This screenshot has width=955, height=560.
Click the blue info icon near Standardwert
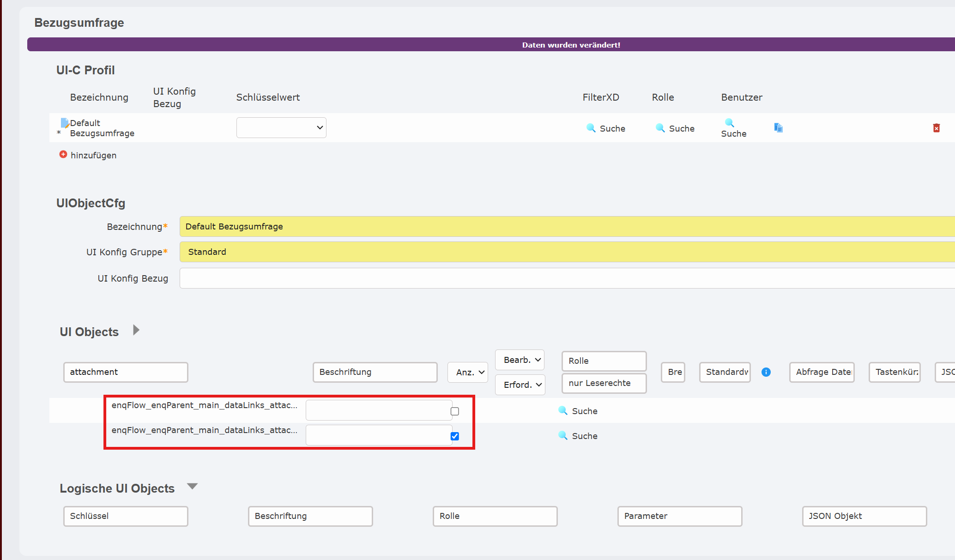(766, 372)
